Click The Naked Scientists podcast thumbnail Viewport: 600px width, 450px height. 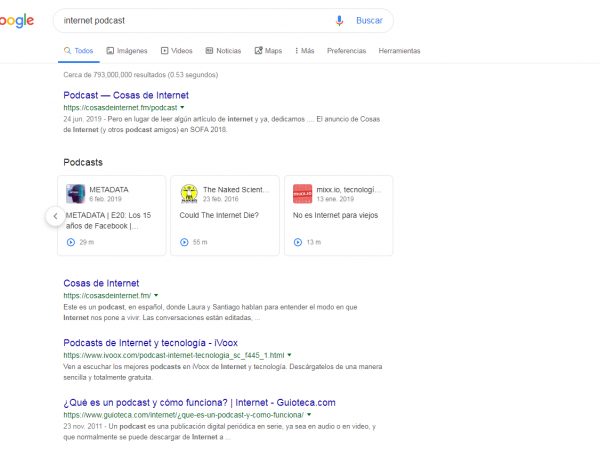(x=189, y=194)
